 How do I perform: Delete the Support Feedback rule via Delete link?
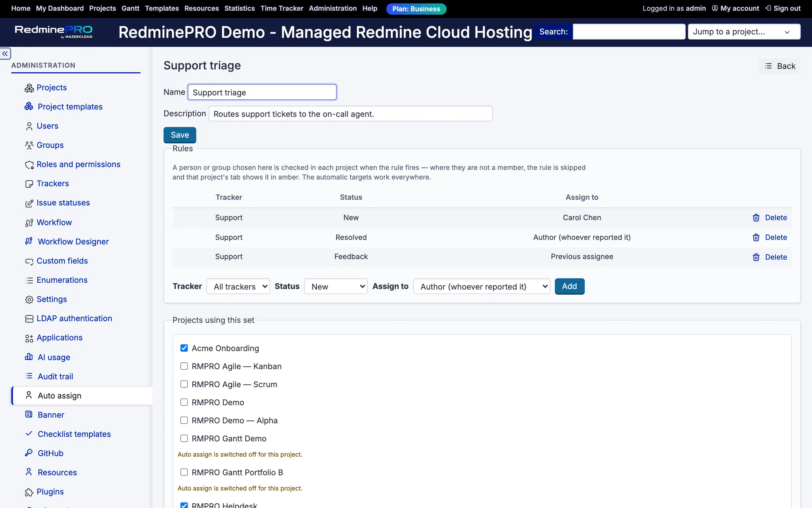pos(776,257)
